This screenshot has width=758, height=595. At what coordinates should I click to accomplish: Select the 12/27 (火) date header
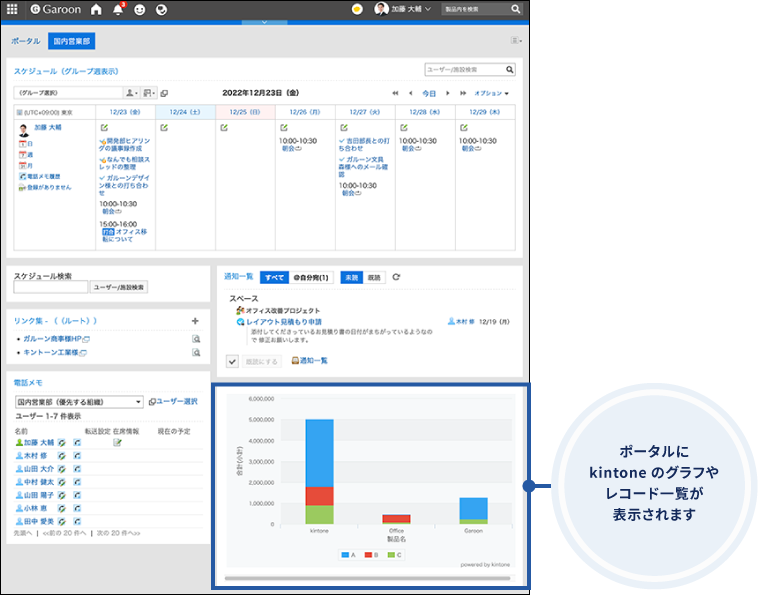(x=365, y=112)
